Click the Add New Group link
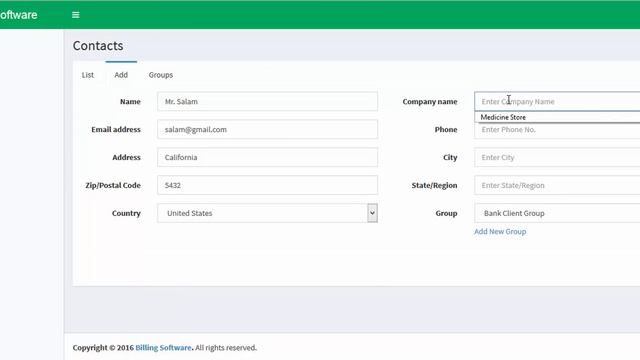 (500, 231)
